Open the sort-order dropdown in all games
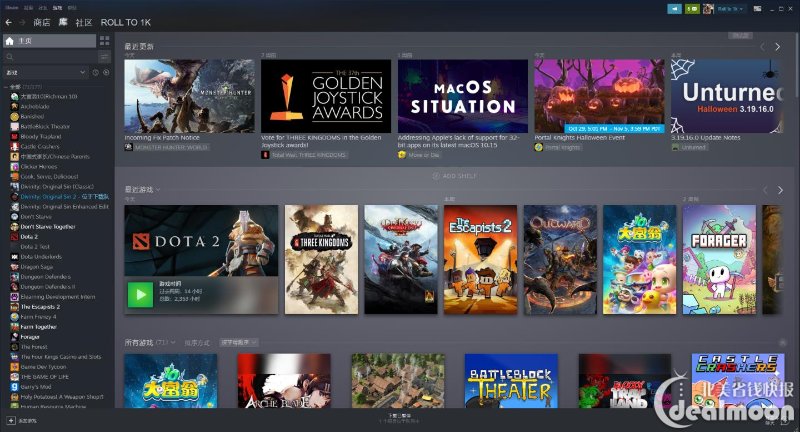The height and width of the screenshot is (432, 800). 239,343
